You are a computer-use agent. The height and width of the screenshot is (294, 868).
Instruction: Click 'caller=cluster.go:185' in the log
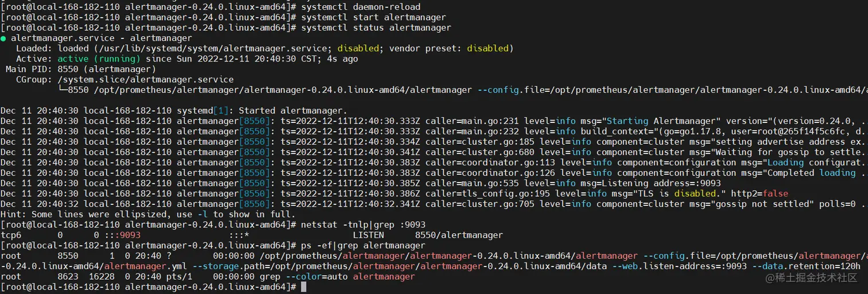point(480,141)
